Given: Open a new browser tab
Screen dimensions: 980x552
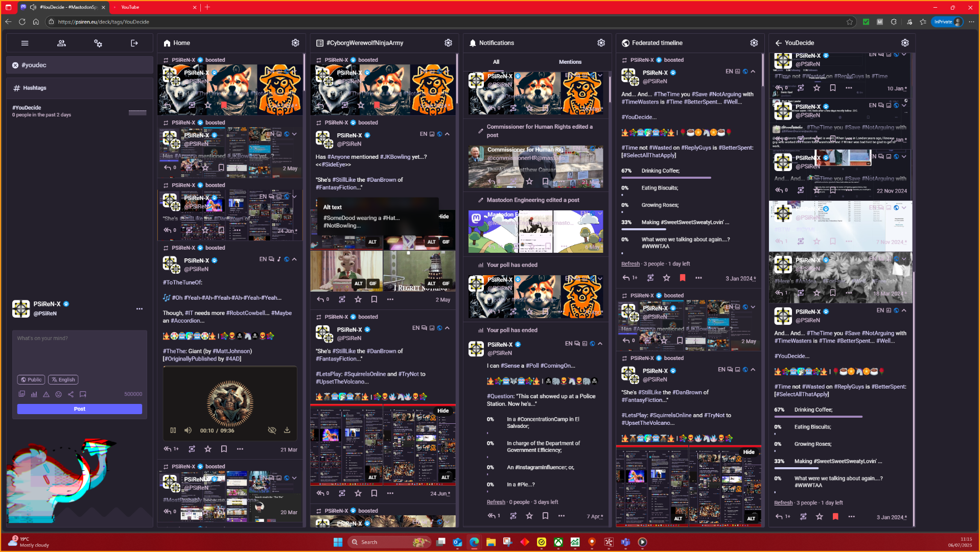Looking at the screenshot, I should point(207,7).
